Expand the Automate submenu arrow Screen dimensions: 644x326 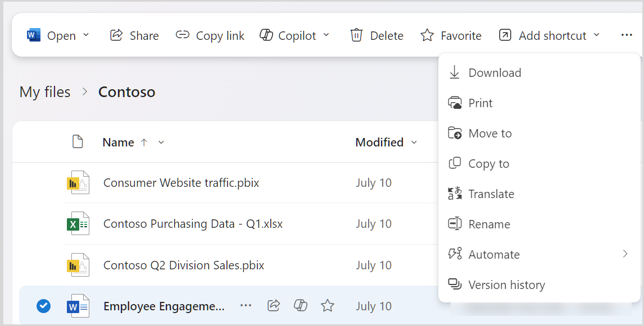pos(625,254)
